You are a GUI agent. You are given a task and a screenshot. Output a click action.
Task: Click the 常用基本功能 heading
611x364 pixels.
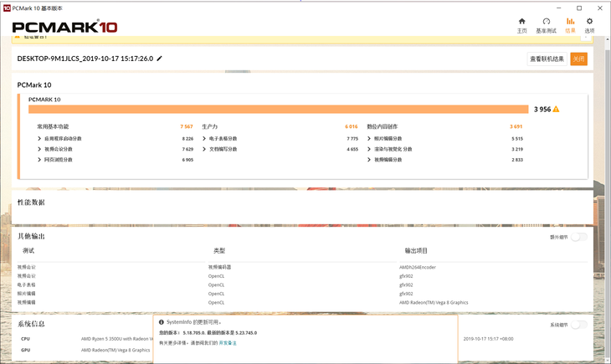tap(53, 126)
